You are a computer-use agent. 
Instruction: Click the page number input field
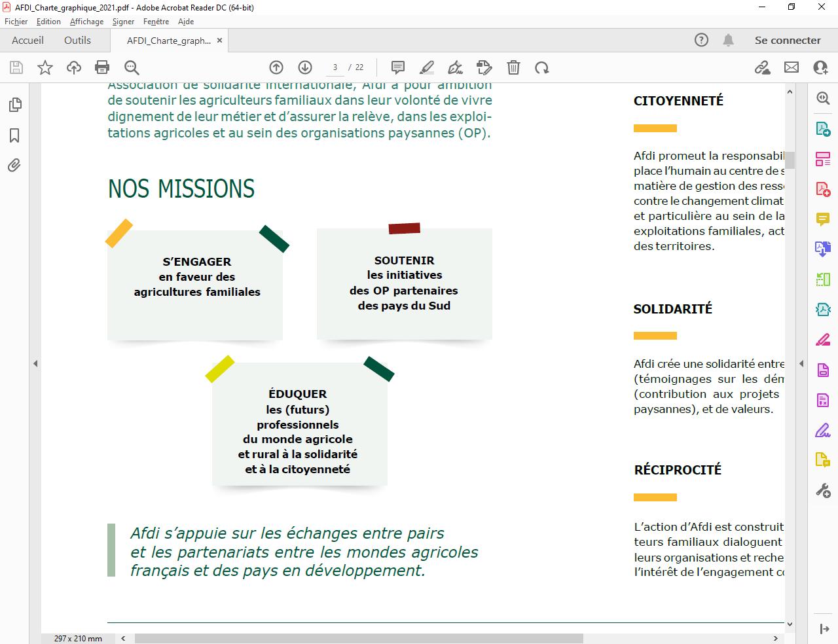[335, 67]
